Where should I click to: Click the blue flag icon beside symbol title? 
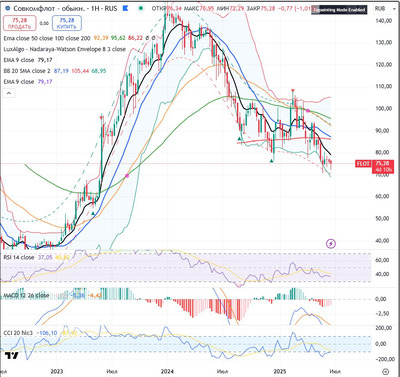click(125, 8)
